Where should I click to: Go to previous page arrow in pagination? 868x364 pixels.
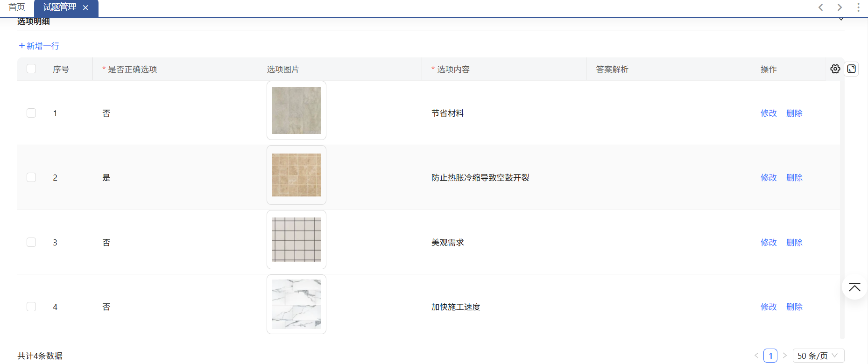756,356
